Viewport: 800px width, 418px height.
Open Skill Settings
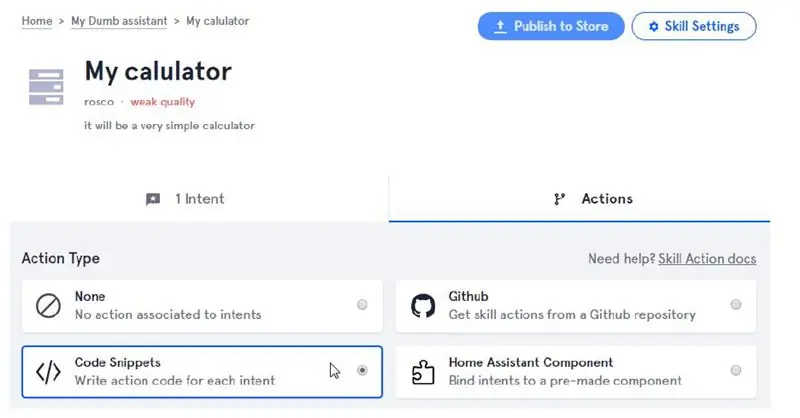[x=694, y=26]
